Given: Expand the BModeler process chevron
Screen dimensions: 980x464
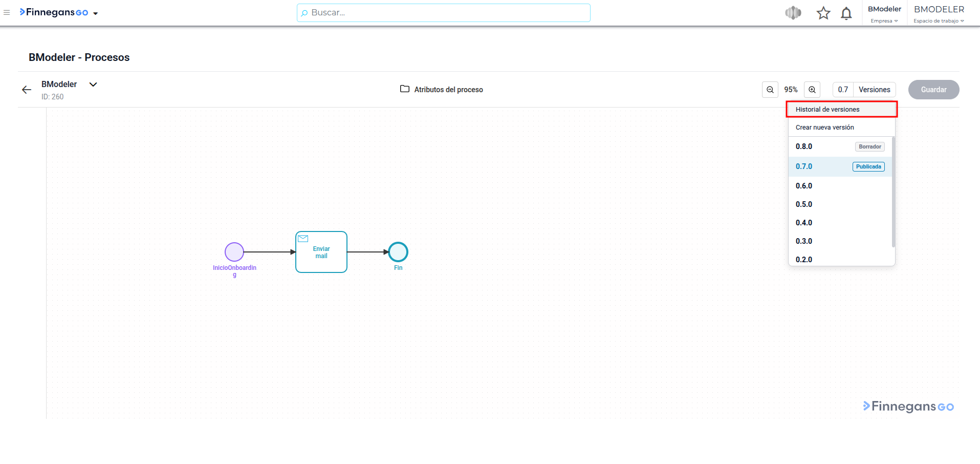Looking at the screenshot, I should (x=93, y=85).
